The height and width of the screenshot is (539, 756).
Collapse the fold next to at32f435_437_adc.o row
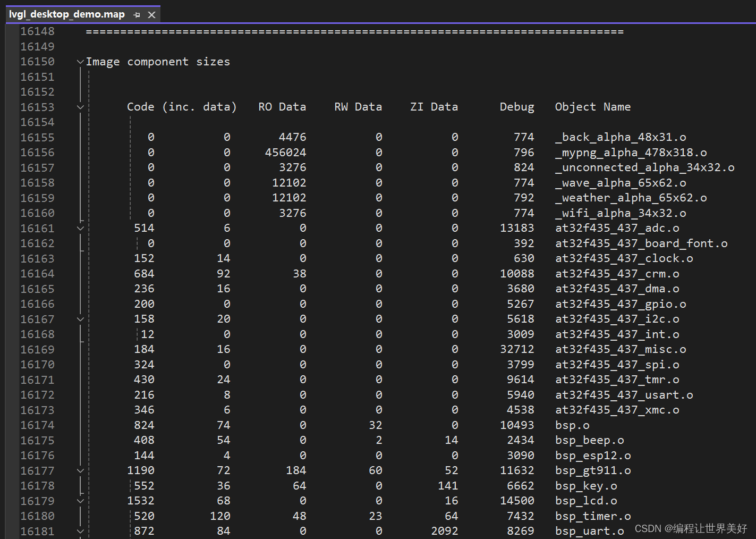click(x=80, y=228)
